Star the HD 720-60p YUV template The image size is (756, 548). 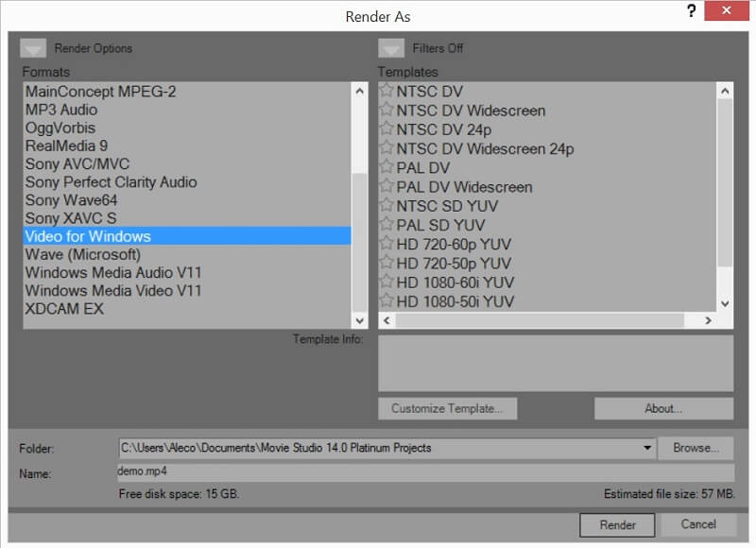click(x=387, y=243)
